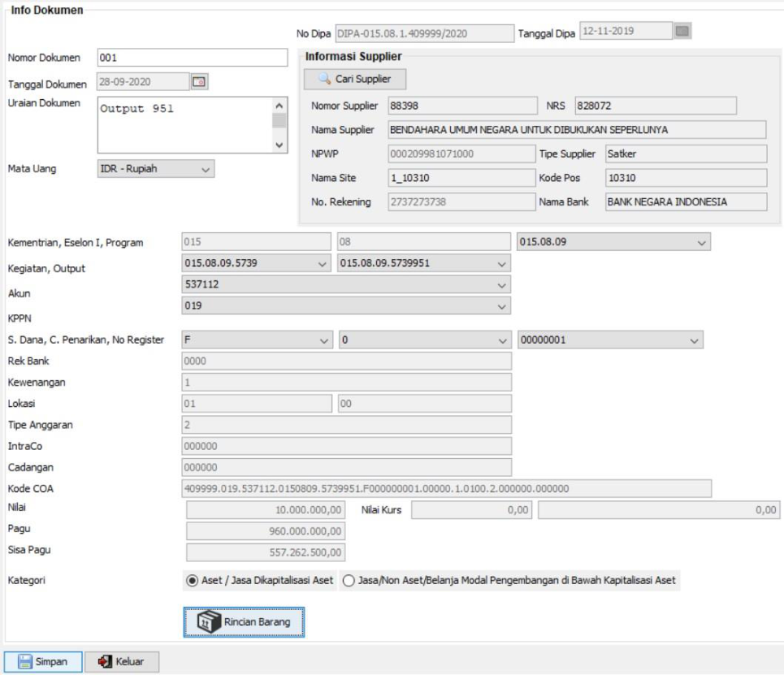Click the Cari Supplier search button
Screen dimensions: 784x675
pyautogui.click(x=354, y=79)
